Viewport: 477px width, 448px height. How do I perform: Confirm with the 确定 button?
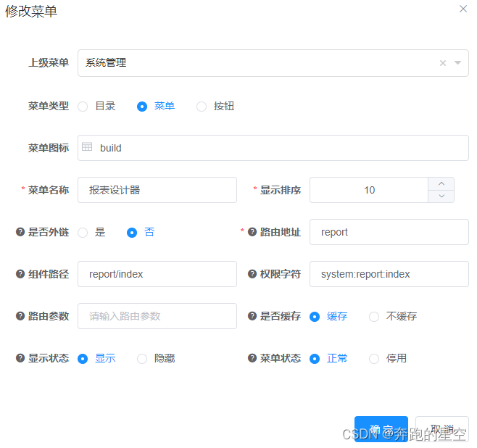381,429
